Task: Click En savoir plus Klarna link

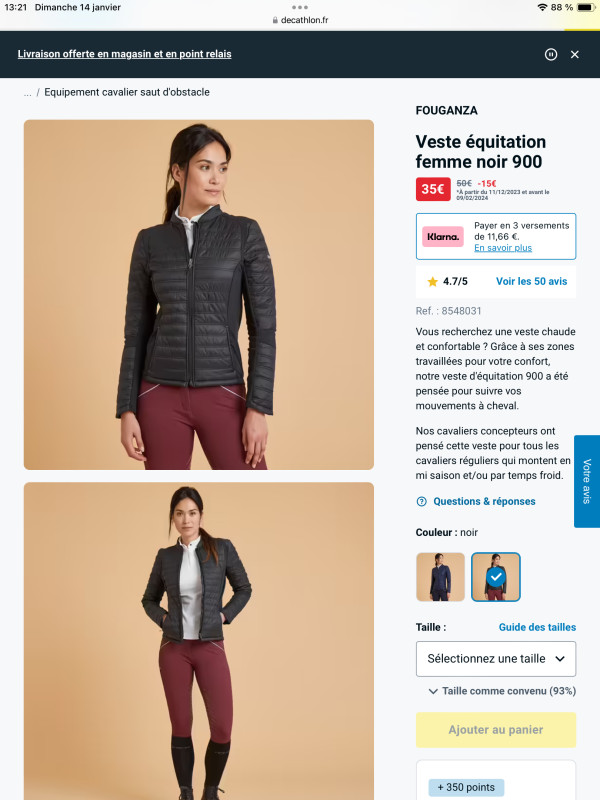Action: pyautogui.click(x=503, y=247)
